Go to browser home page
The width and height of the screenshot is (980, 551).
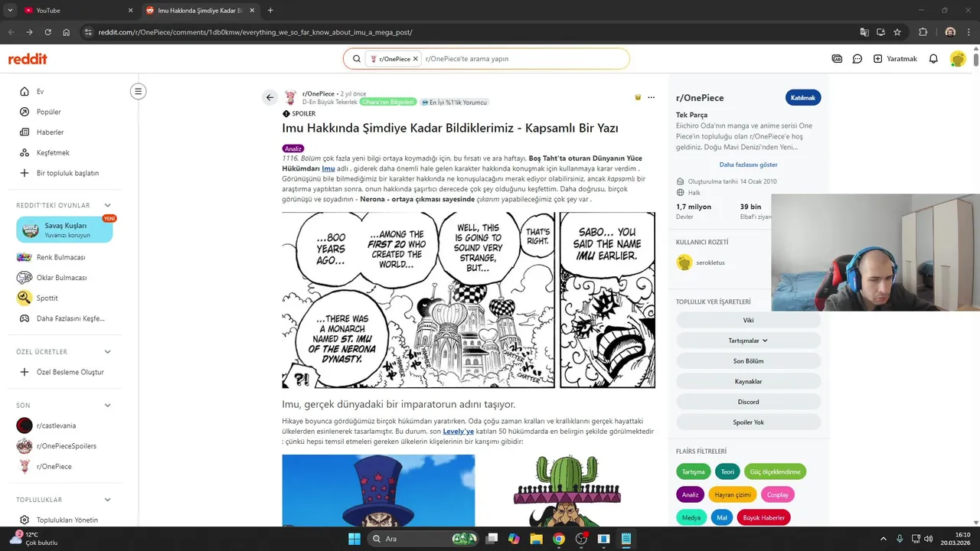tap(67, 32)
